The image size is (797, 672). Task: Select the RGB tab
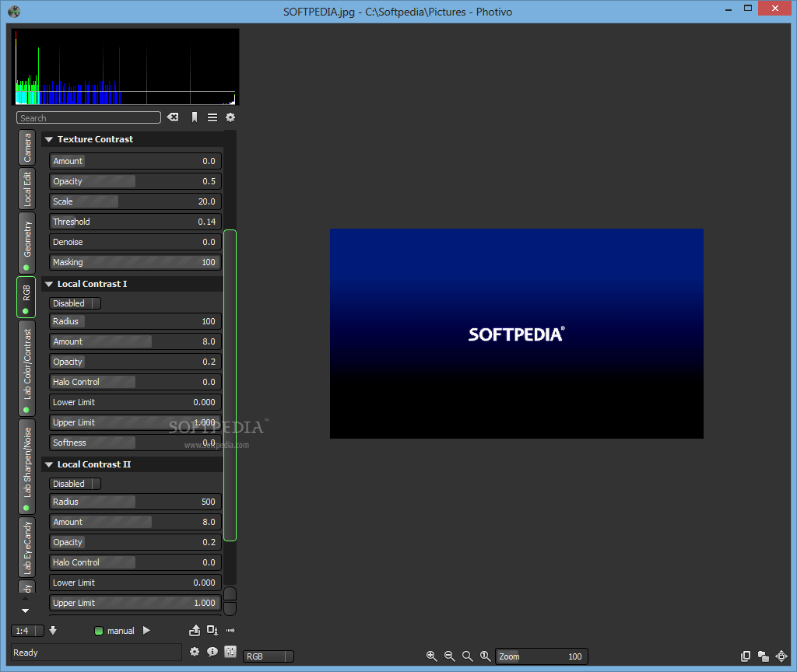pos(26,297)
